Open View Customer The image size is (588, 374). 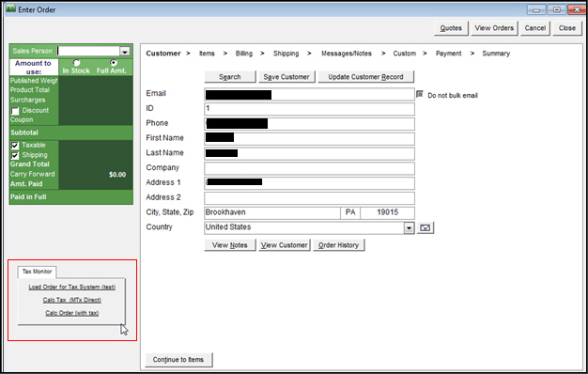point(285,245)
